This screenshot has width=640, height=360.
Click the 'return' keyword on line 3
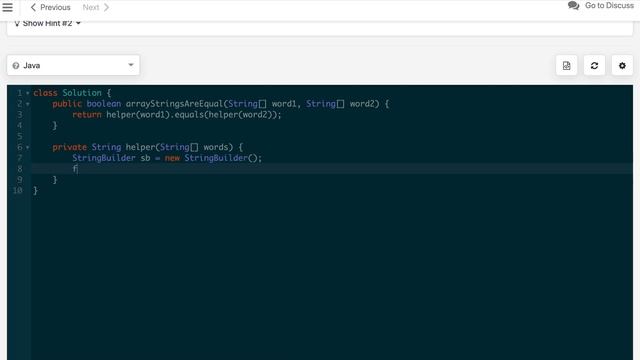point(87,115)
